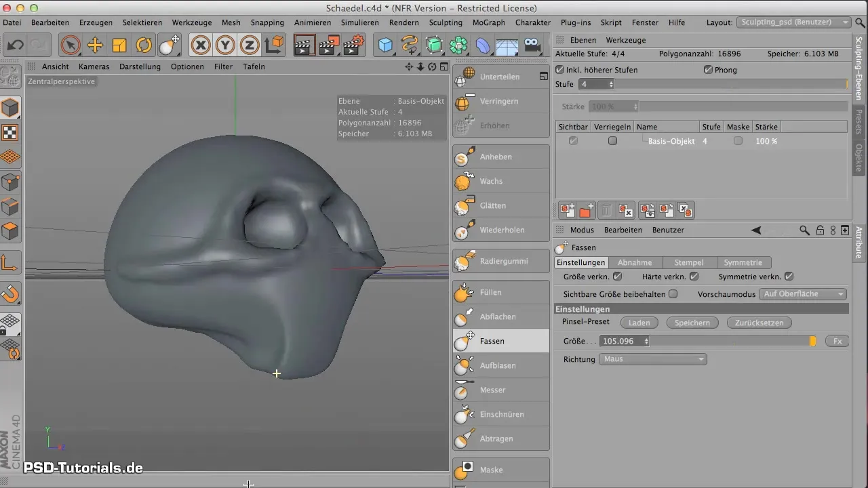
Task: Click the Zurücksetzen button
Action: pyautogui.click(x=759, y=323)
